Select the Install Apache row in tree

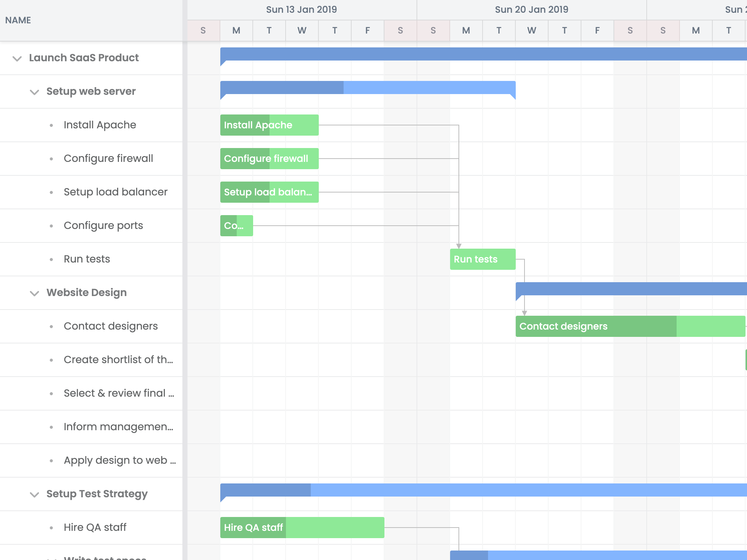[91, 125]
